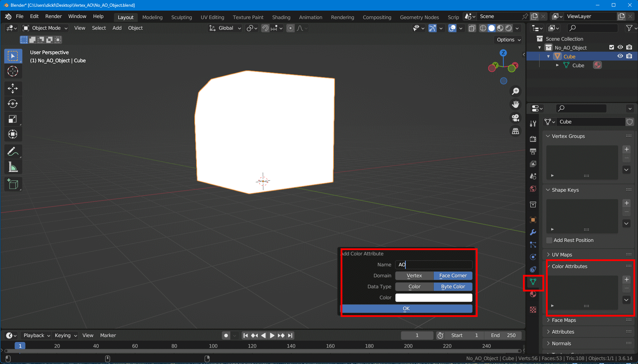Open the Object Mode dropdown
The image size is (638, 364).
coord(45,28)
